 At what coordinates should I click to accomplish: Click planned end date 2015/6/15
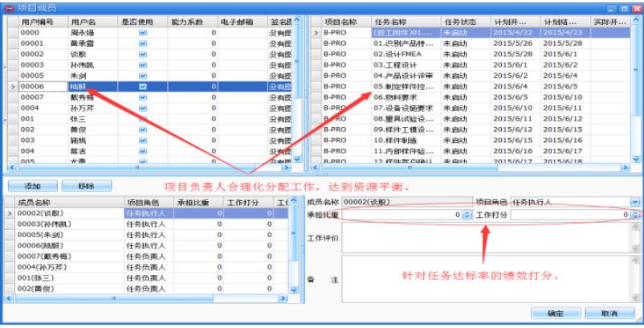(565, 129)
